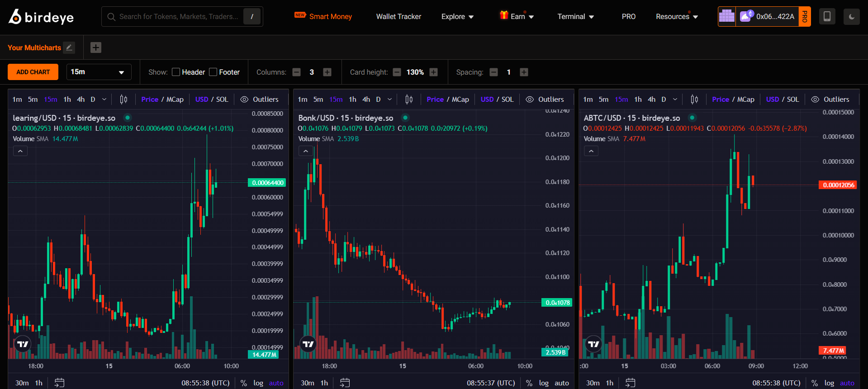Screen dimensions: 868x389
Task: Expand the Earn menu
Action: coord(517,17)
